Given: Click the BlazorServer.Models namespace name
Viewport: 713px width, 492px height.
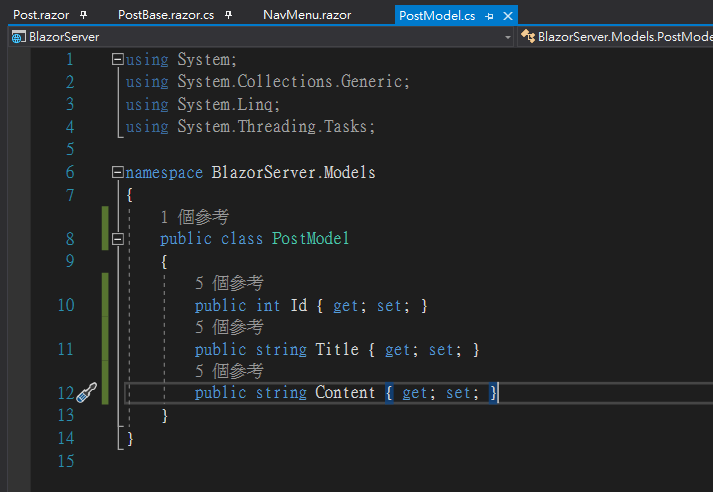Looking at the screenshot, I should pyautogui.click(x=293, y=173).
